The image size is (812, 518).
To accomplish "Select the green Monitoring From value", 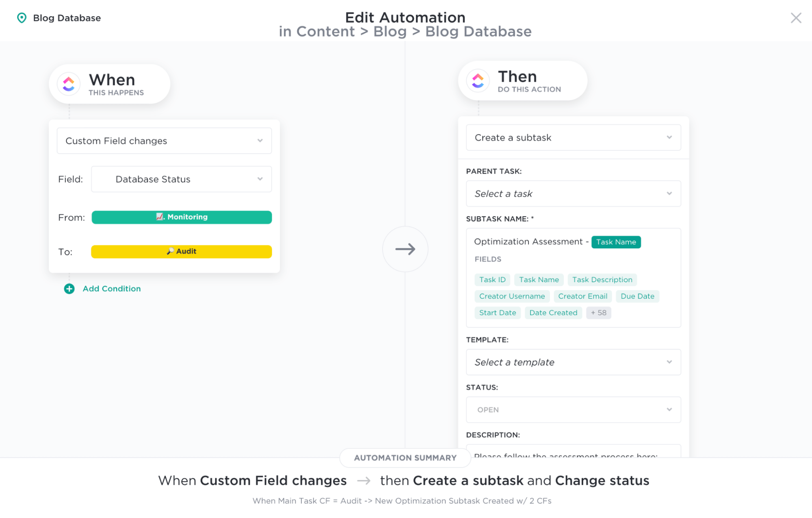I will (x=182, y=217).
